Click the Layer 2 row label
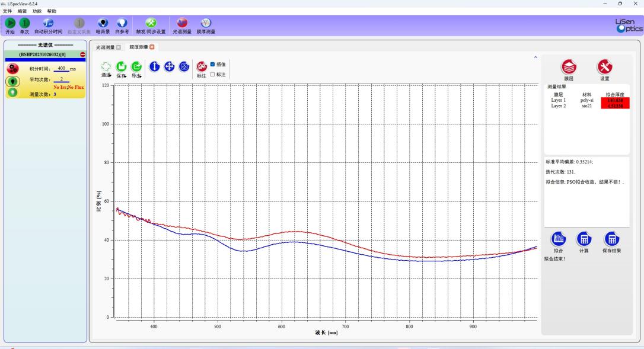This screenshot has height=349, width=644. [558, 106]
